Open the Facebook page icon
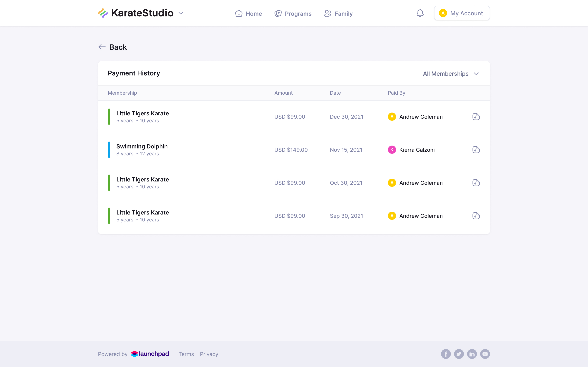Viewport: 588px width, 367px height. 446,354
